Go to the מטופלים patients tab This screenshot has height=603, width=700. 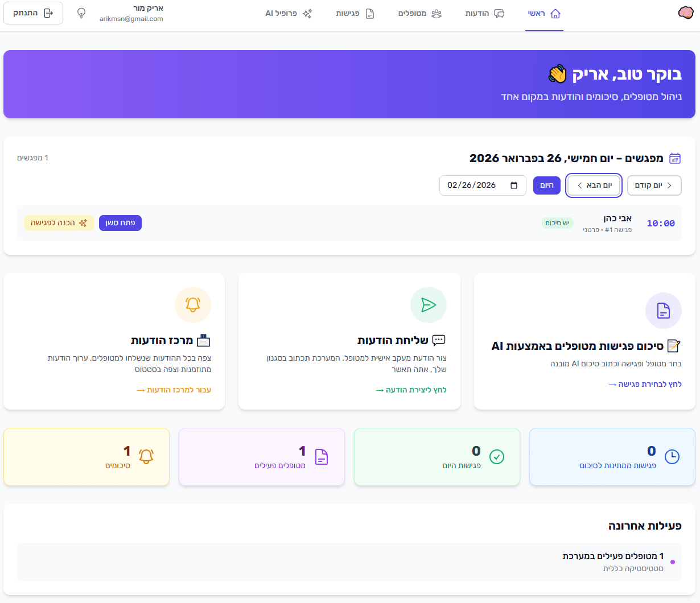419,14
